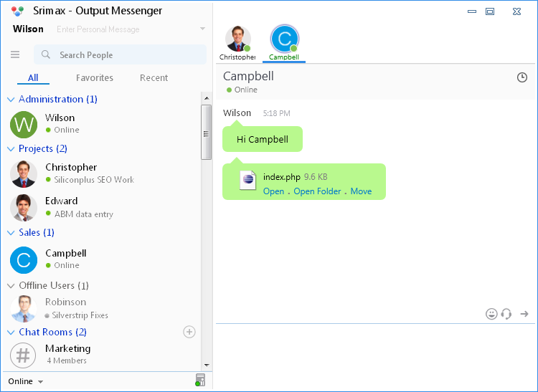538x392 pixels.
Task: Click the server status icon in status bar
Action: 200,381
